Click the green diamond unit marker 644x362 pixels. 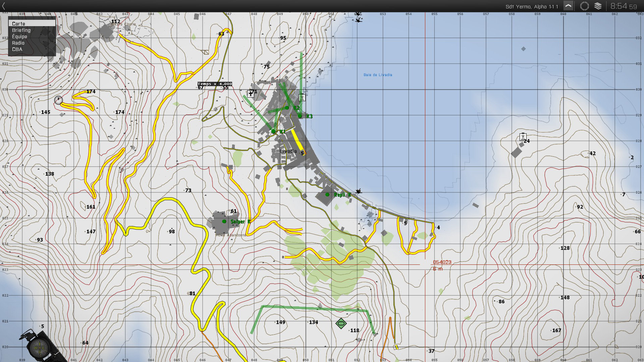click(341, 323)
